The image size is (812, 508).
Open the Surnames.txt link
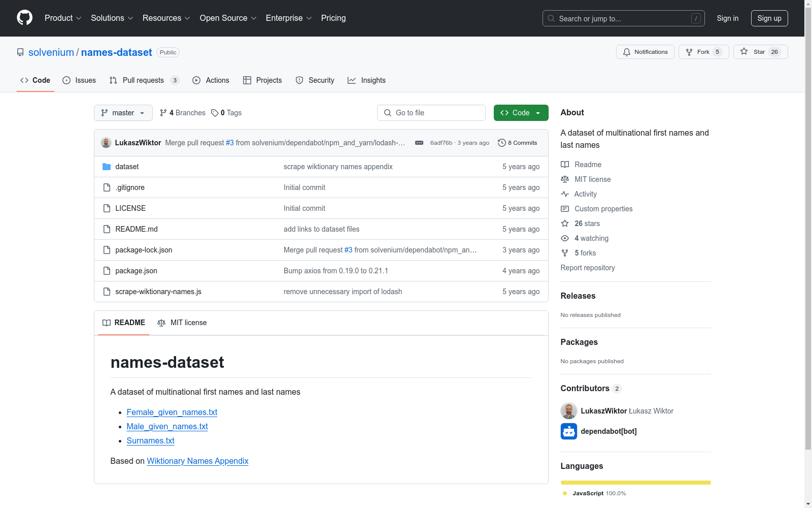point(151,441)
